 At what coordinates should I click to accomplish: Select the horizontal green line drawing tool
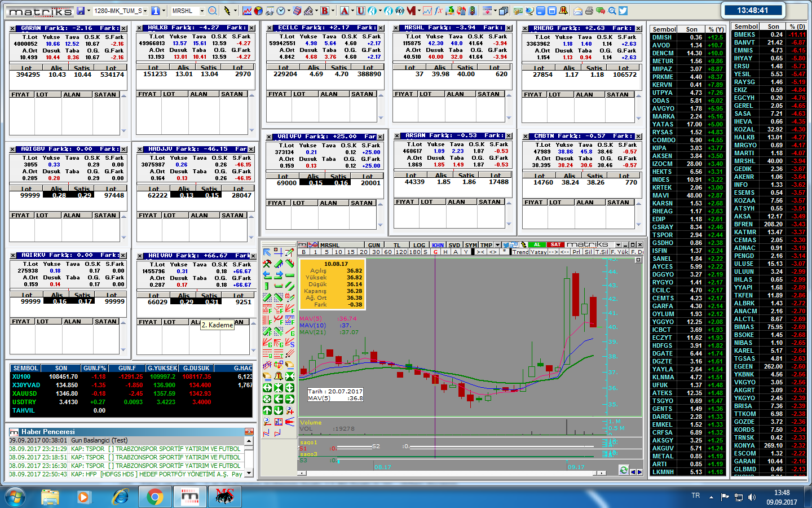tap(290, 275)
